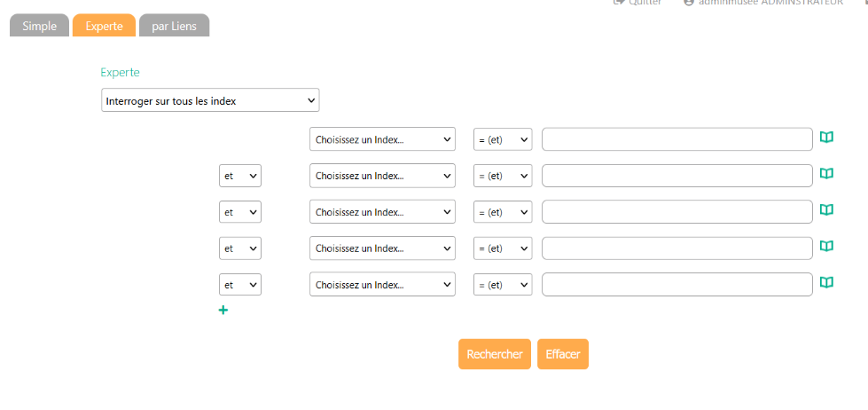Open the first row 'Choisissez un Index...' dropdown
The image size is (868, 410).
point(382,139)
